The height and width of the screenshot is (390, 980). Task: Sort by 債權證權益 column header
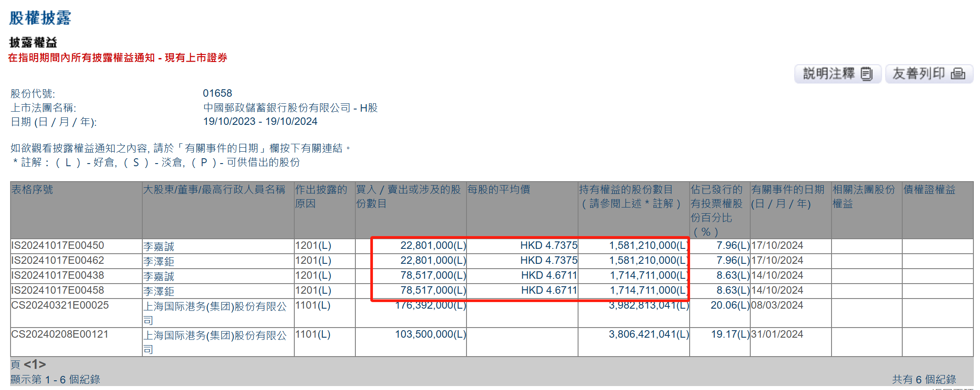click(929, 190)
